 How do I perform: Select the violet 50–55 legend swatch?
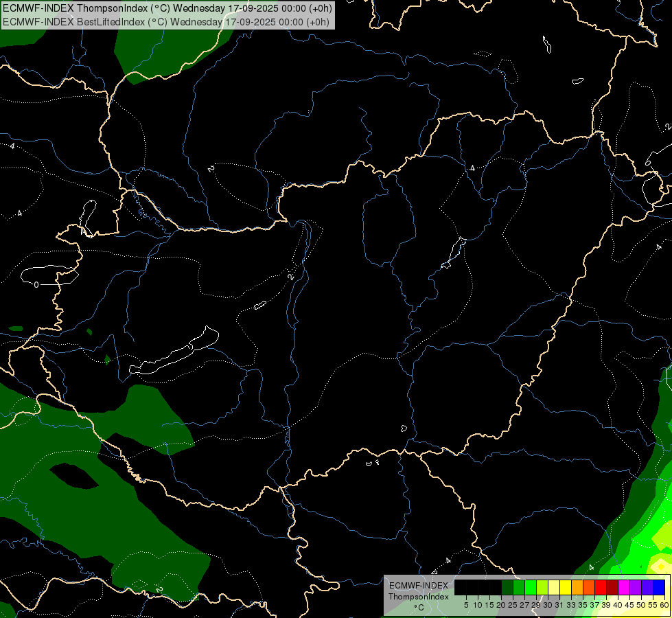pos(647,587)
